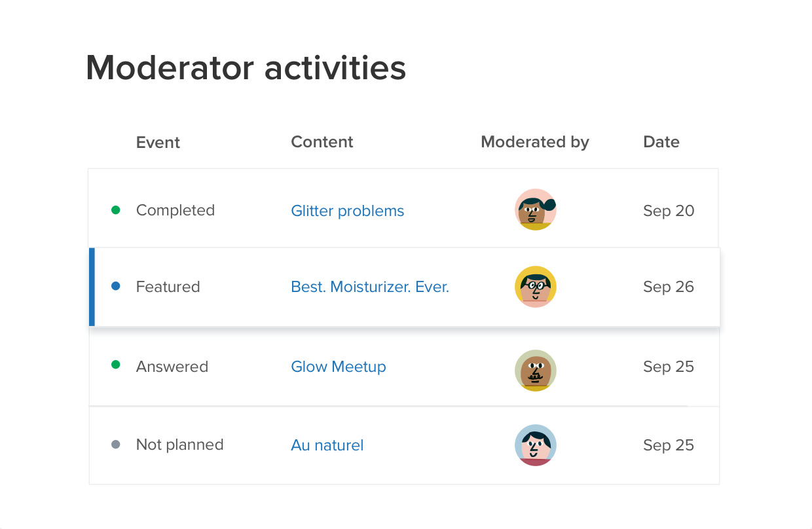Click blue status dot beside Featured
Screen dimensions: 812x529
pos(116,286)
